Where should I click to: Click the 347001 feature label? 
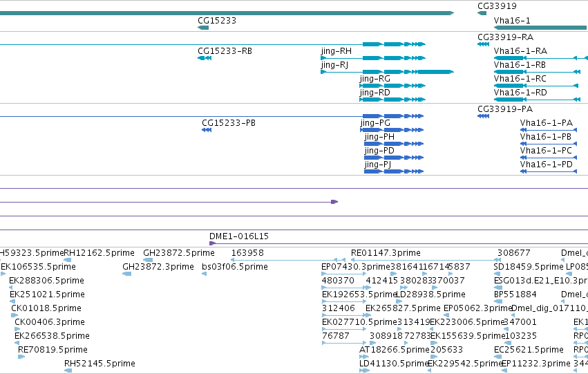[x=520, y=322]
